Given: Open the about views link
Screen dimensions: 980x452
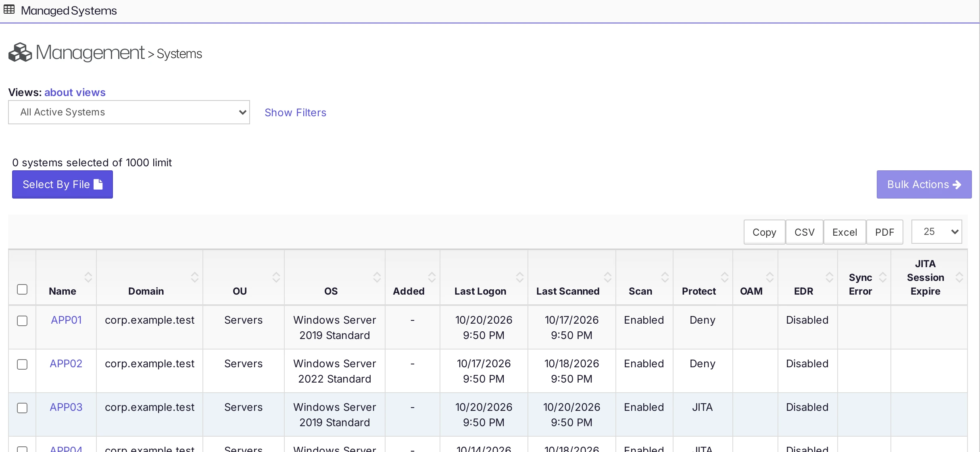Looking at the screenshot, I should [75, 92].
